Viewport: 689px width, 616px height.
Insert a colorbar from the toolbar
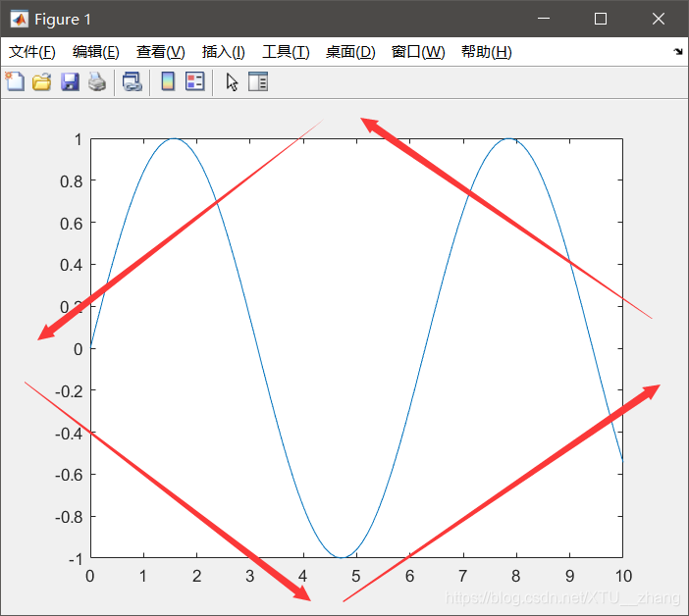point(168,81)
